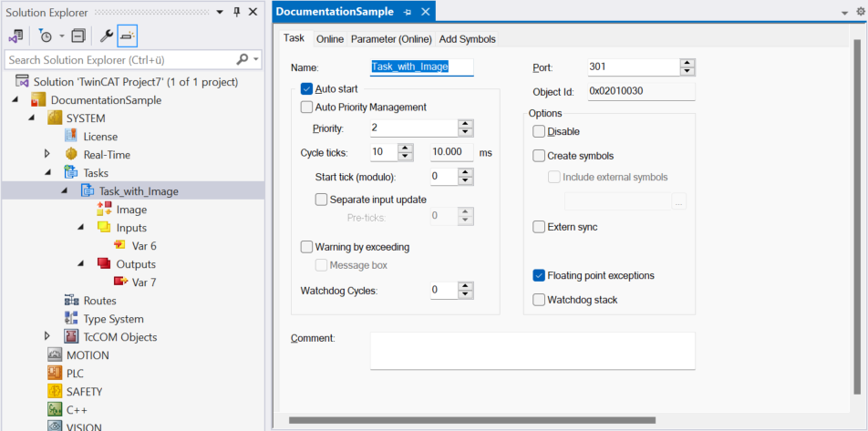Switch to the Online tab

pos(330,39)
